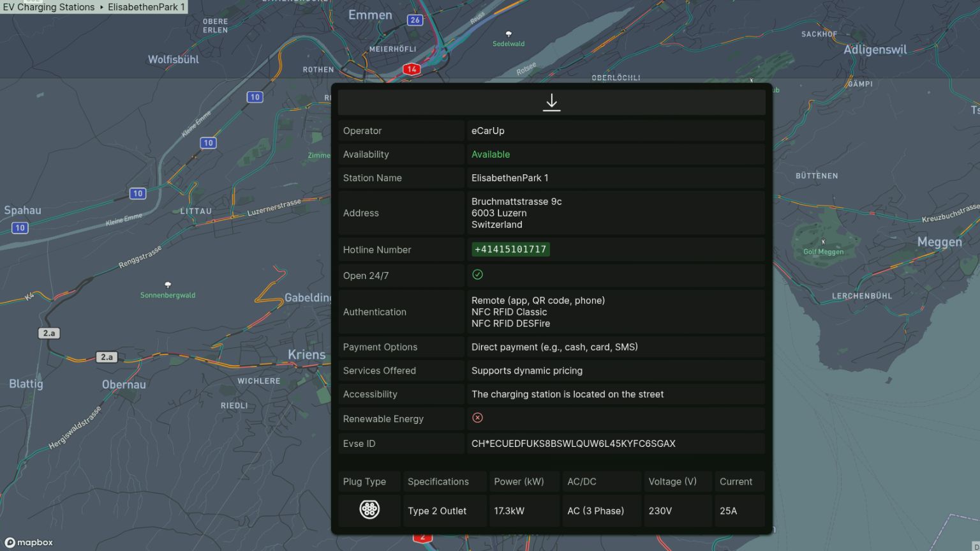Click route 10 shield beside Spahau

point(20,227)
